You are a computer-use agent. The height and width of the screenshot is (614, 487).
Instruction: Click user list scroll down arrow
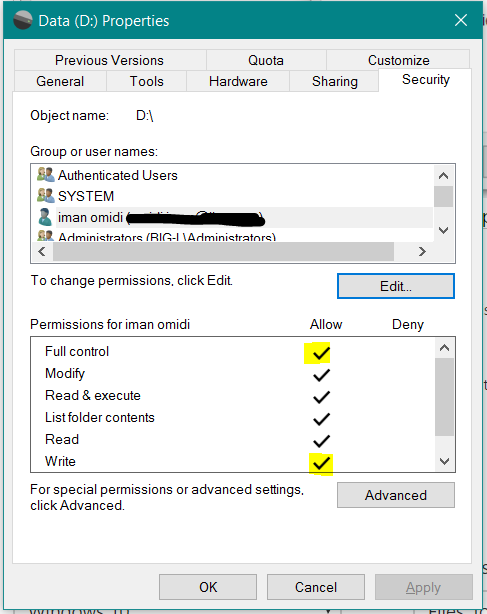[x=444, y=230]
